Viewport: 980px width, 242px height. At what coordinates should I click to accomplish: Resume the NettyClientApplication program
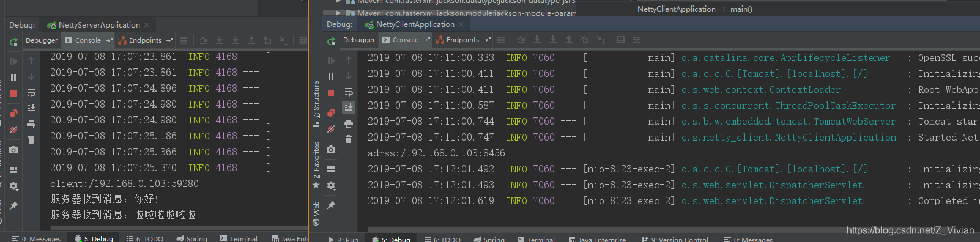[x=331, y=61]
